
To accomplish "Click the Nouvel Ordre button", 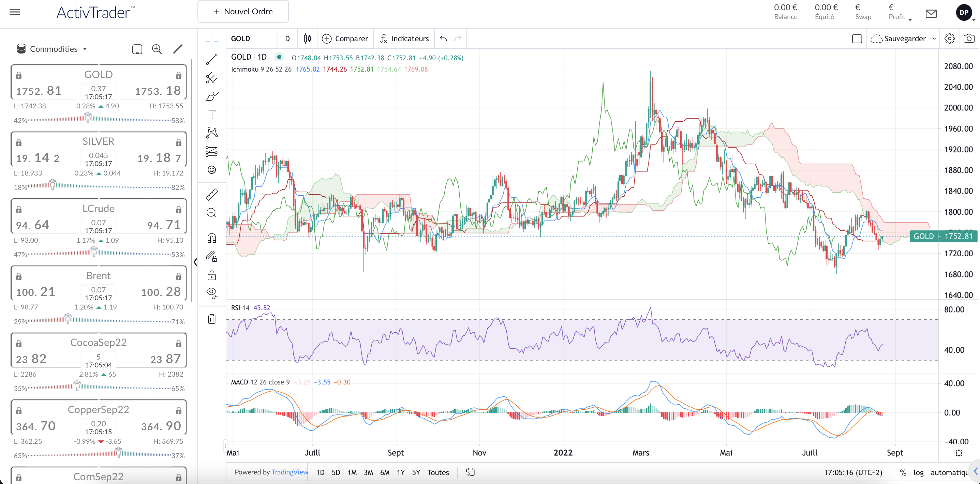I will tap(243, 11).
